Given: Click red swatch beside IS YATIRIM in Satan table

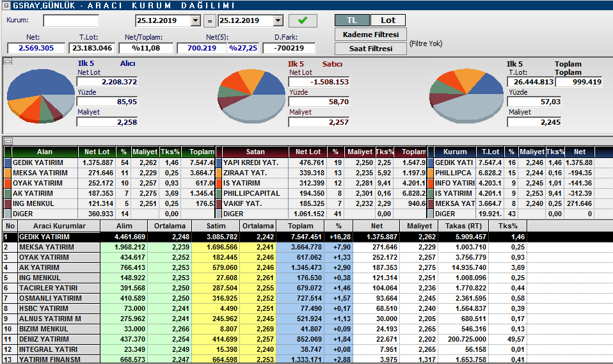Looking at the screenshot, I should point(219,183).
